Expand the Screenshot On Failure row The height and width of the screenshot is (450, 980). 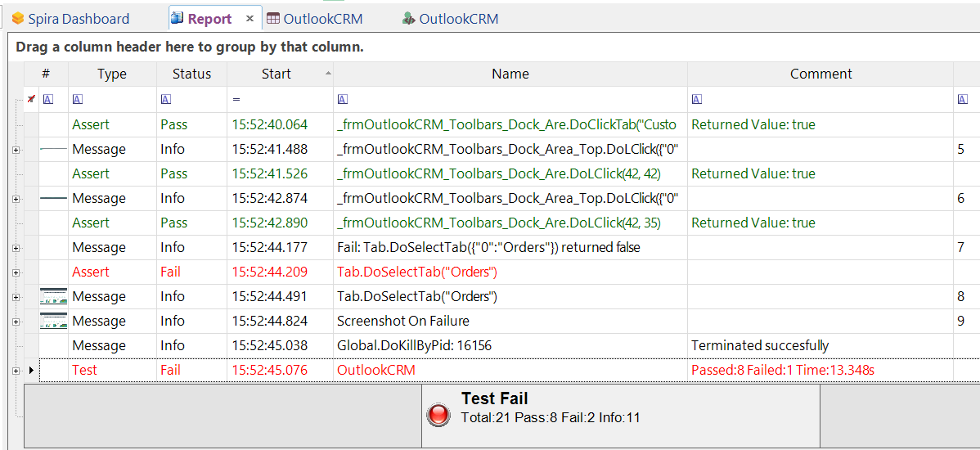point(16,322)
